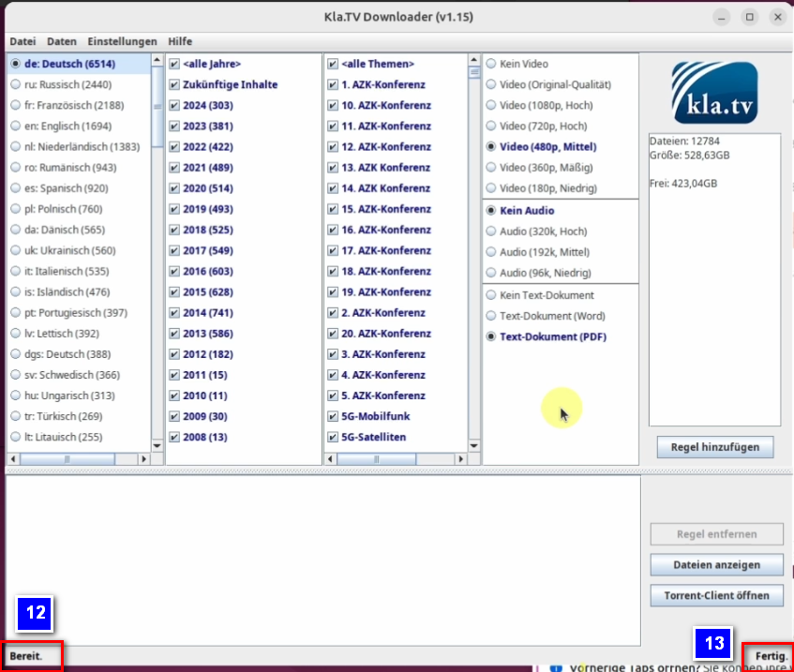Viewport: 794px width, 672px height.
Task: Toggle the 5G-Mobilfunk topic checkbox
Action: [x=333, y=416]
